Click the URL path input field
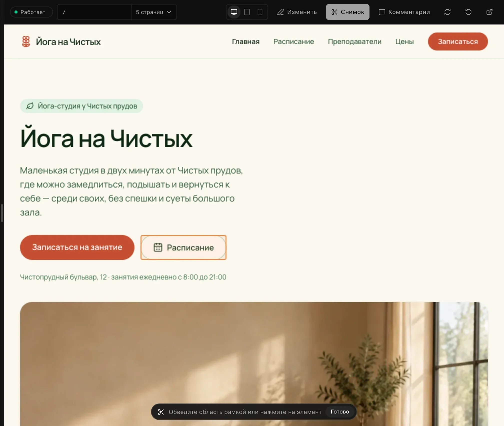This screenshot has width=504, height=426. point(94,12)
